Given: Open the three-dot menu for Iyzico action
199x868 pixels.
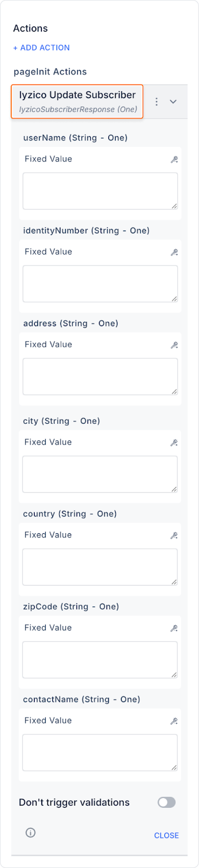Looking at the screenshot, I should point(157,101).
